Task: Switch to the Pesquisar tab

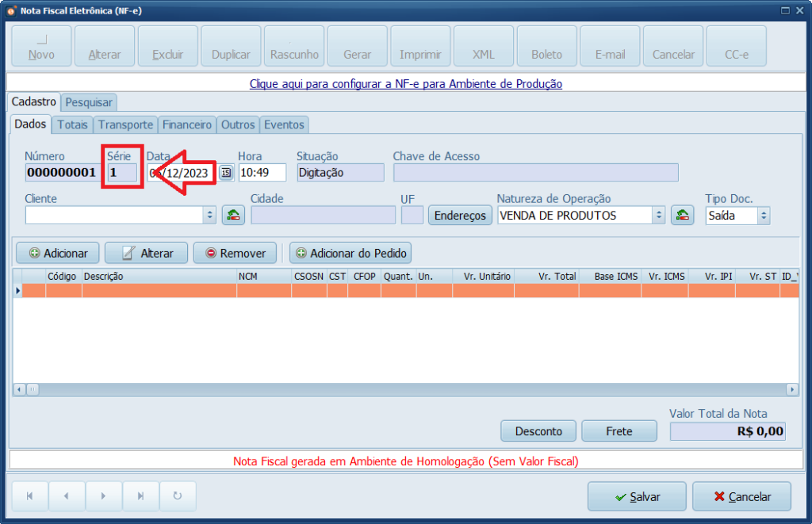Action: click(89, 102)
